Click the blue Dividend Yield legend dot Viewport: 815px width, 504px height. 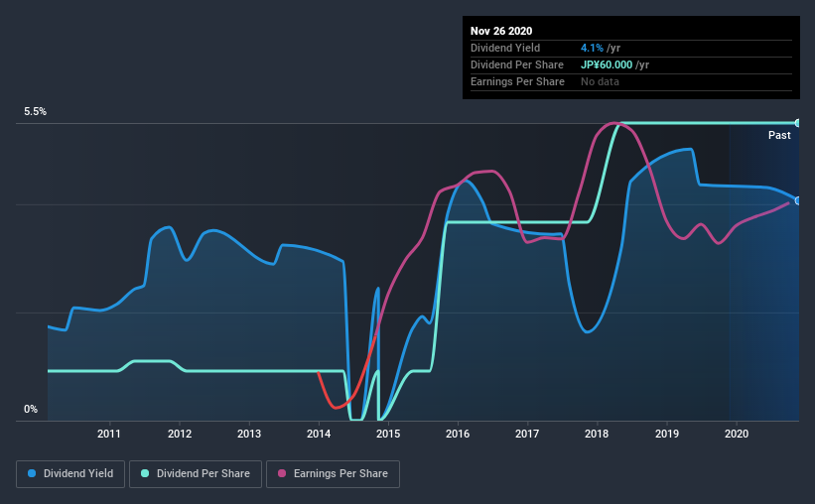click(32, 473)
